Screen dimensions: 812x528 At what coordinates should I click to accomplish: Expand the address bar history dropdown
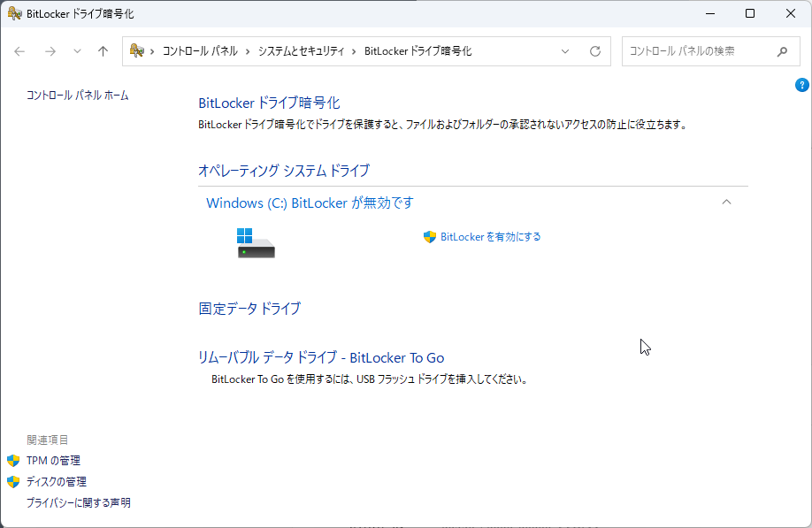click(x=565, y=51)
